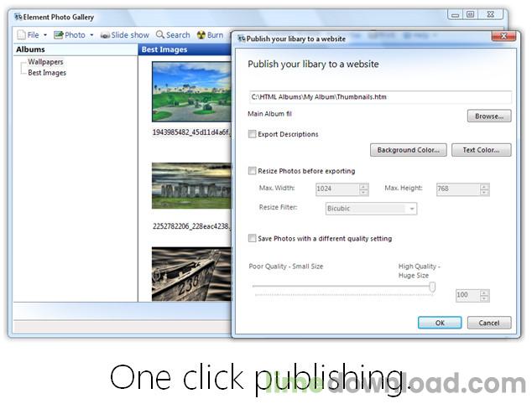This screenshot has height=409, width=532.
Task: Click the Best Images gallery header
Action: (185, 49)
